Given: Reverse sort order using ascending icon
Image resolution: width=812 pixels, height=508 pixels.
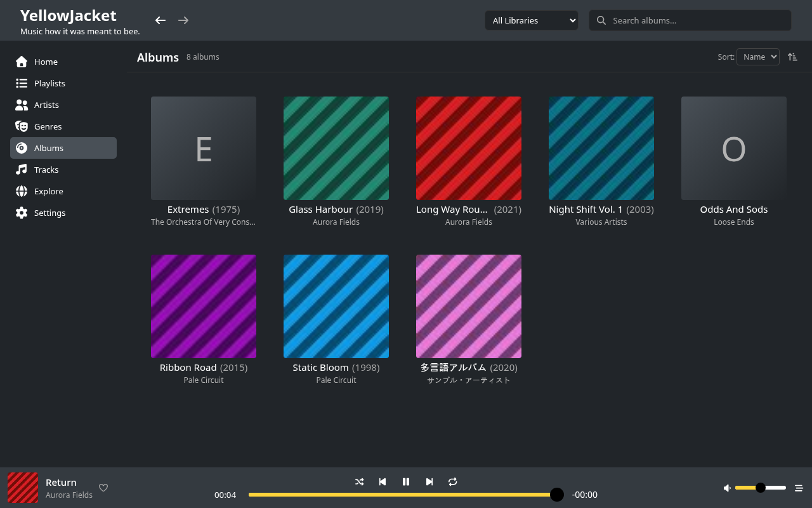Looking at the screenshot, I should click(x=792, y=57).
